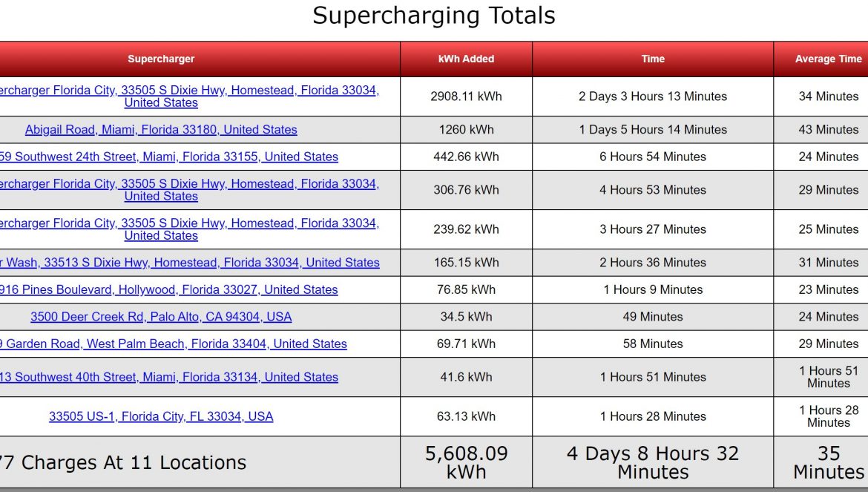This screenshot has height=492, width=868.
Task: Click the Supercharging Totals page title
Action: coord(434,16)
